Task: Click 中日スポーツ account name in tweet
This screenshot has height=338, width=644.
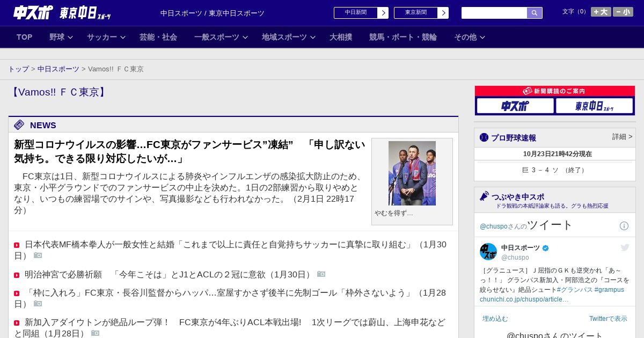Action: click(x=521, y=248)
